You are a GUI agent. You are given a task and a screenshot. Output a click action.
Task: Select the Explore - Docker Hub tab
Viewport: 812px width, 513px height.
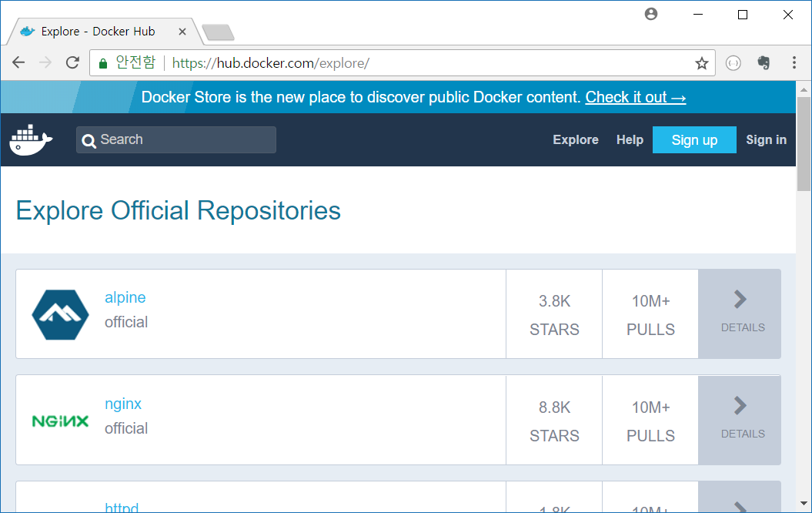tap(104, 32)
